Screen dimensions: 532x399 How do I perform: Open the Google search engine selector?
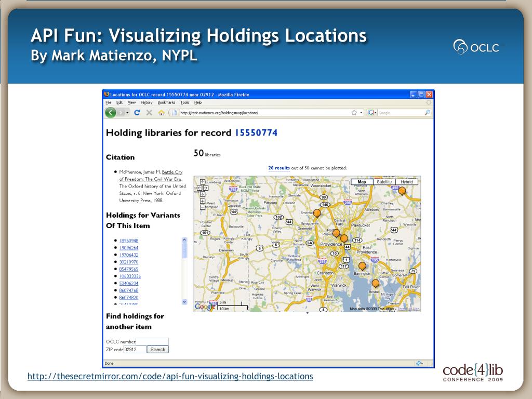(372, 113)
